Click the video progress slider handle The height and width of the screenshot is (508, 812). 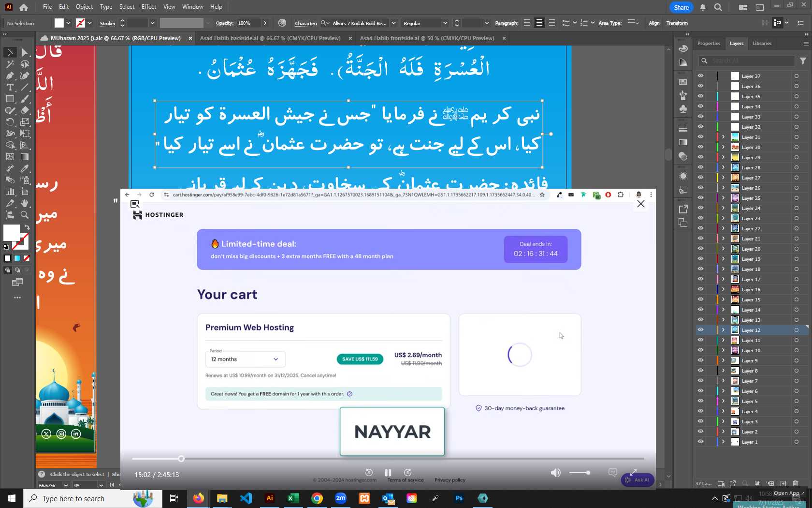tap(181, 459)
